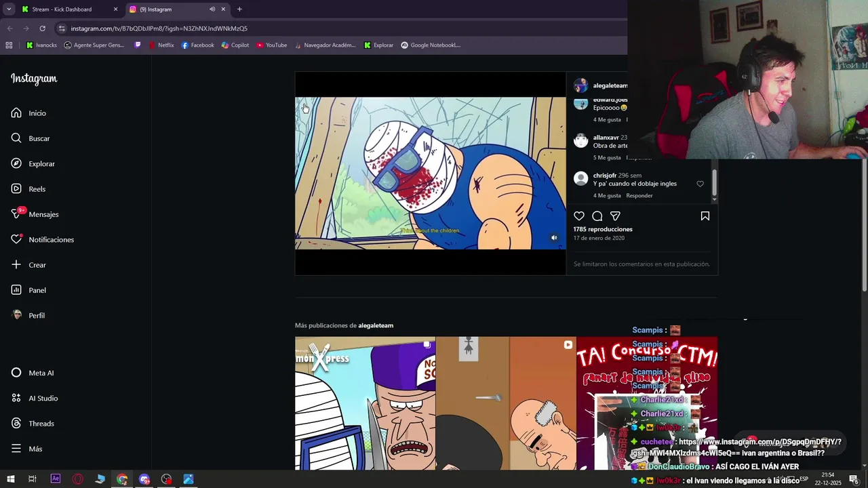
Task: Open Navegador Académico bookmark
Action: point(325,45)
